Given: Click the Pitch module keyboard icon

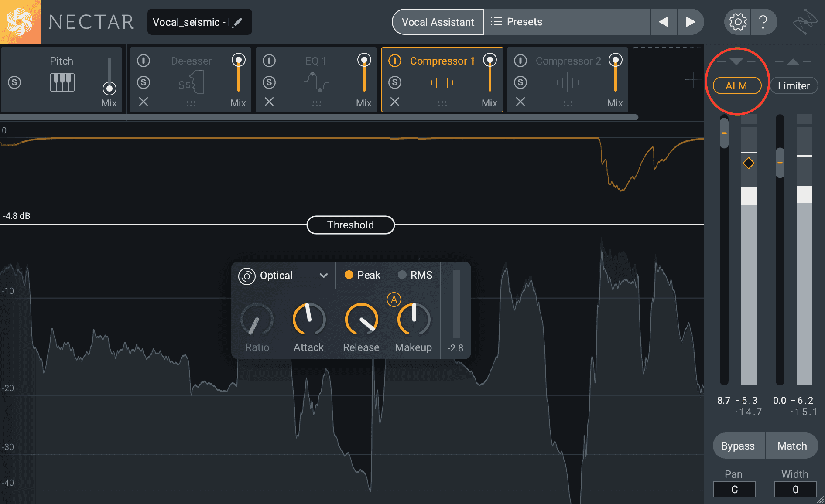Looking at the screenshot, I should [x=62, y=82].
